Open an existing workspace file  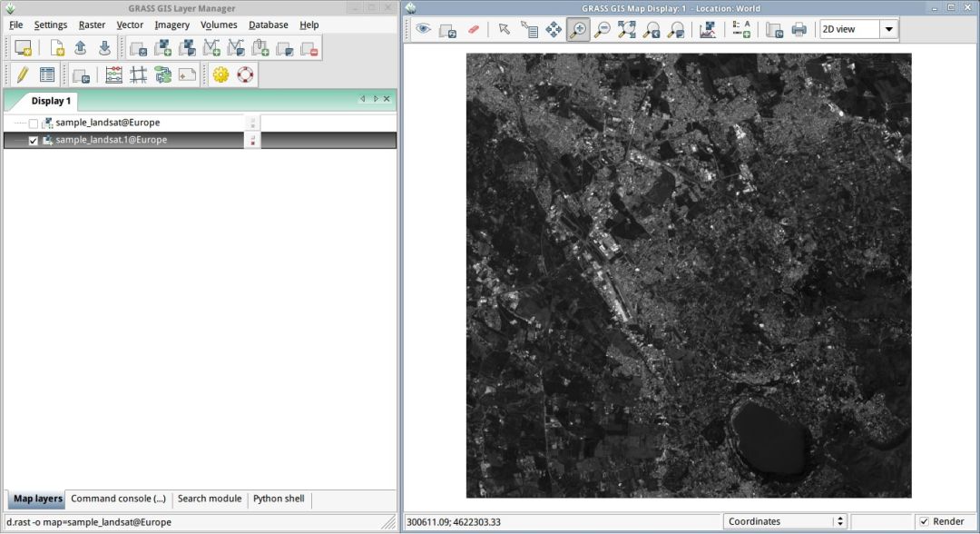[x=82, y=47]
